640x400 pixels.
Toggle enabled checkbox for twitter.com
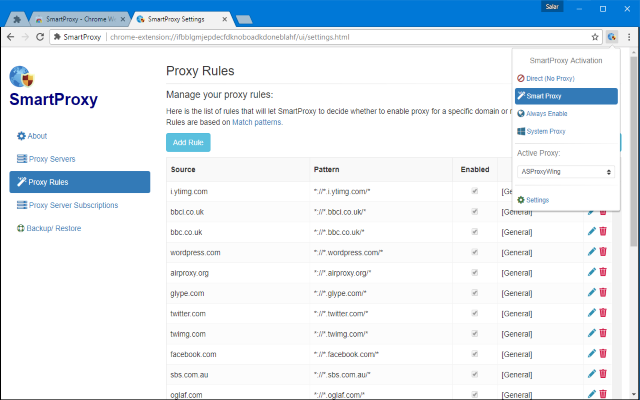(x=475, y=313)
